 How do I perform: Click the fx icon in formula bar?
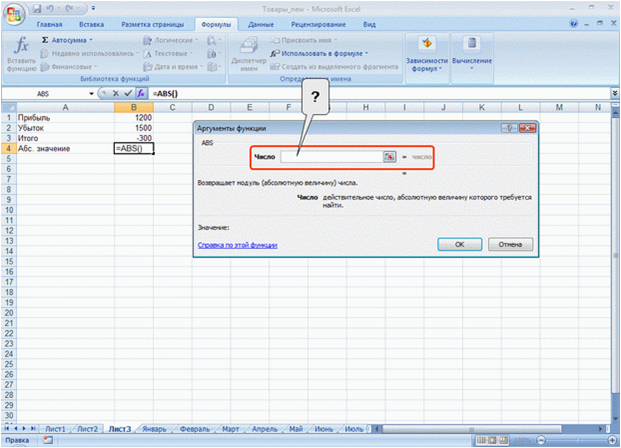[x=141, y=93]
